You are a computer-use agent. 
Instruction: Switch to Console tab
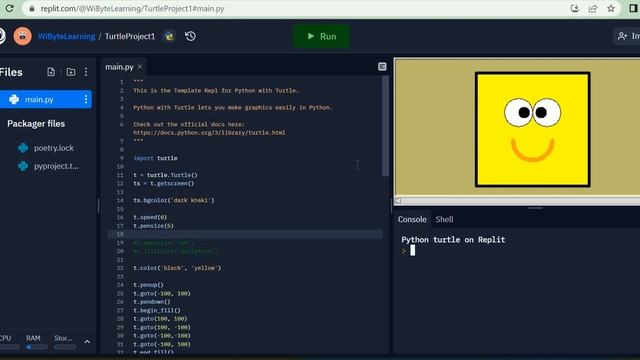coord(412,220)
